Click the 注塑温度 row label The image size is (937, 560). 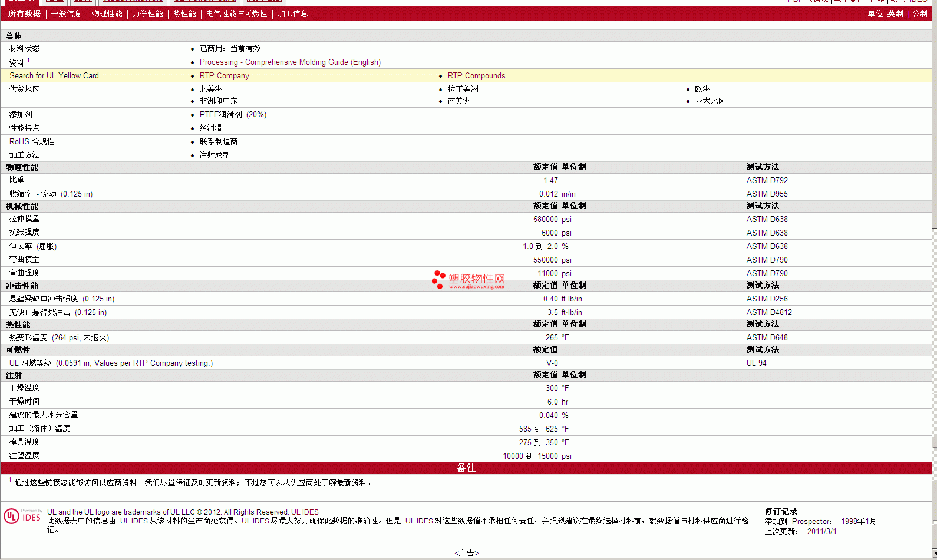[25, 456]
